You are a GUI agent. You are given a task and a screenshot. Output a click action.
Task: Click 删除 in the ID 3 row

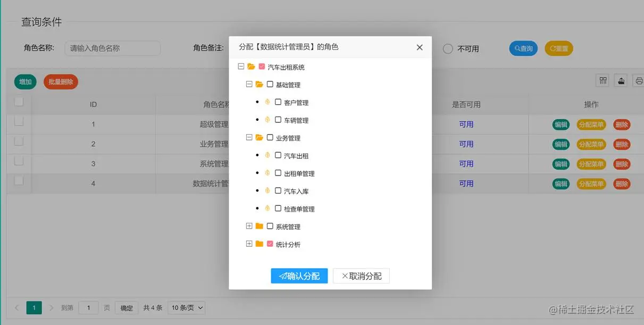click(622, 164)
